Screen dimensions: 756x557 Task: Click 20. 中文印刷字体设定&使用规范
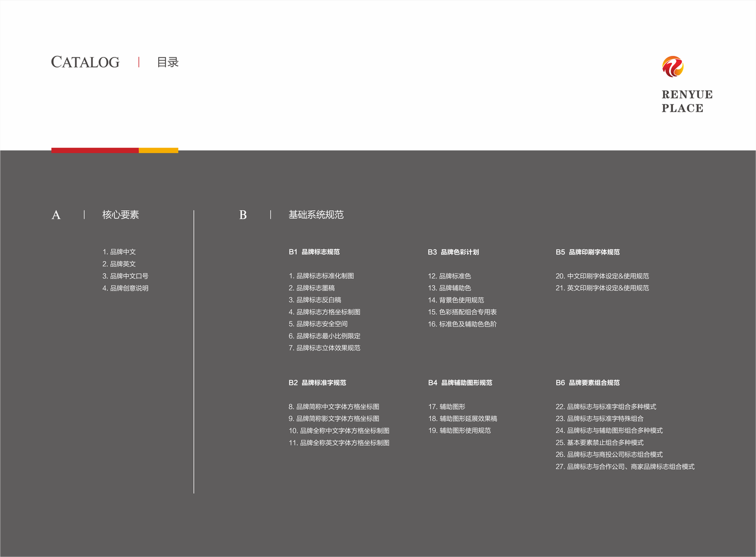[602, 276]
